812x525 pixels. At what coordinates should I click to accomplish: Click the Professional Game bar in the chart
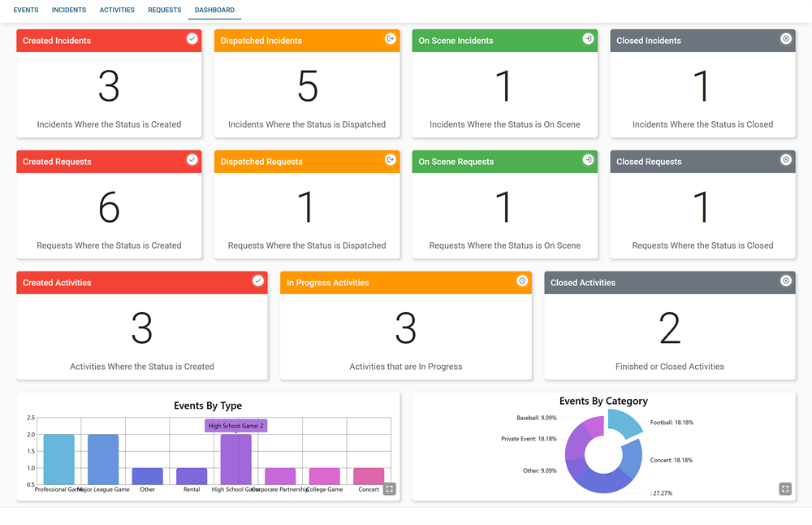coord(58,459)
